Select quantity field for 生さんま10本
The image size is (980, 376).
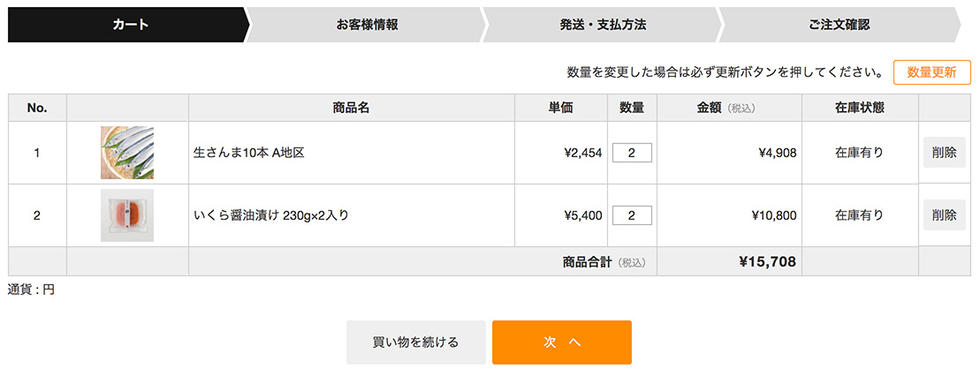(632, 153)
